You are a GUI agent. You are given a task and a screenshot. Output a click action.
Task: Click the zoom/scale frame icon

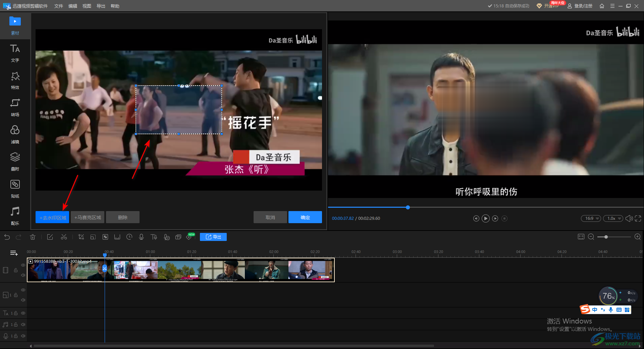93,237
